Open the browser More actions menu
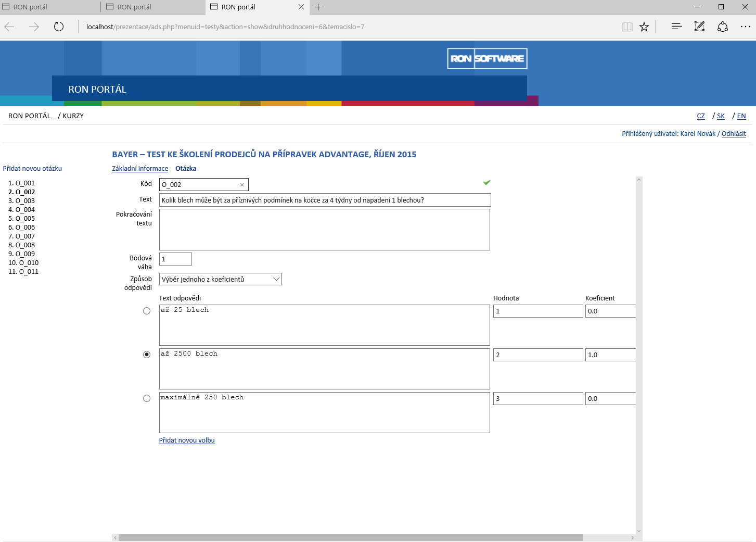Screen dimensions: 756x542 (746, 27)
